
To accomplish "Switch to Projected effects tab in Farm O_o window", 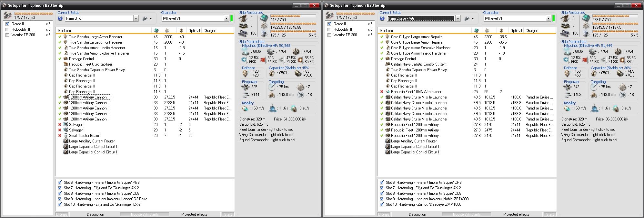I will click(x=194, y=214).
